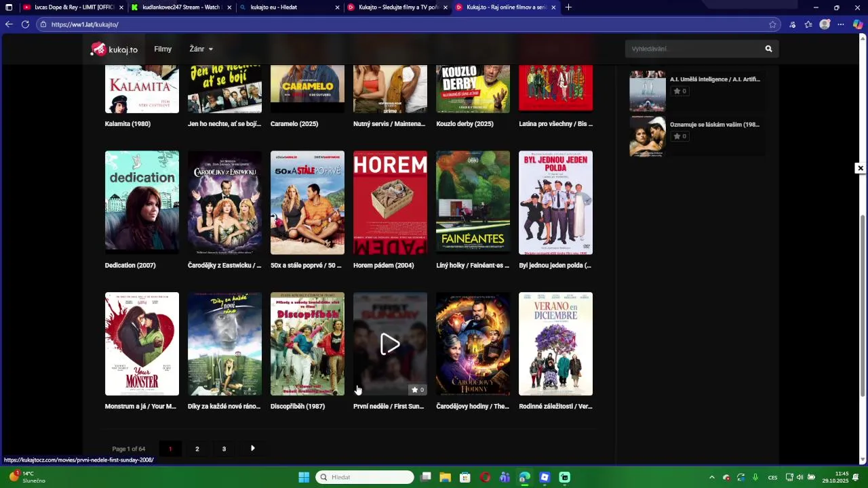868x488 pixels.
Task: Open the browser profile avatar
Action: tap(825, 24)
